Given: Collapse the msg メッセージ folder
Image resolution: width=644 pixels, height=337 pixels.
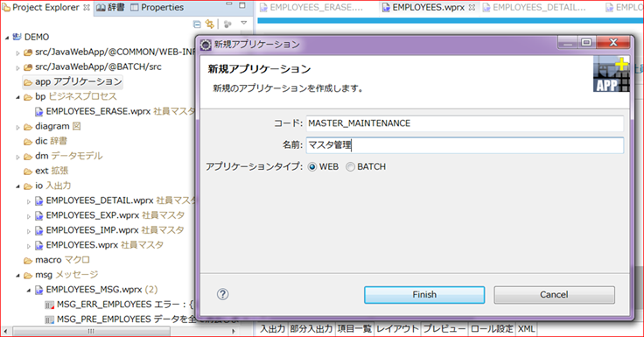Looking at the screenshot, I should point(17,276).
